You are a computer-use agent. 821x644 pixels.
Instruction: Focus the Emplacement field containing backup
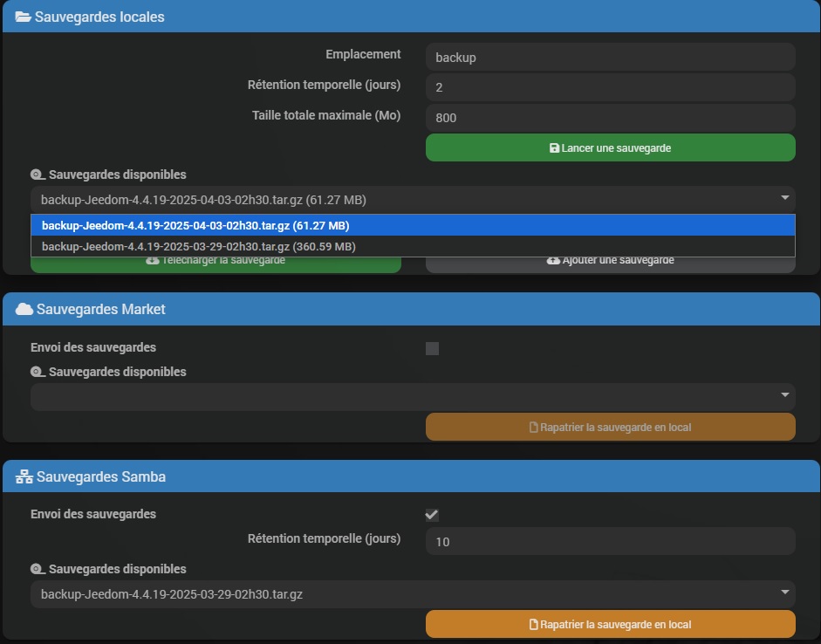(x=611, y=57)
